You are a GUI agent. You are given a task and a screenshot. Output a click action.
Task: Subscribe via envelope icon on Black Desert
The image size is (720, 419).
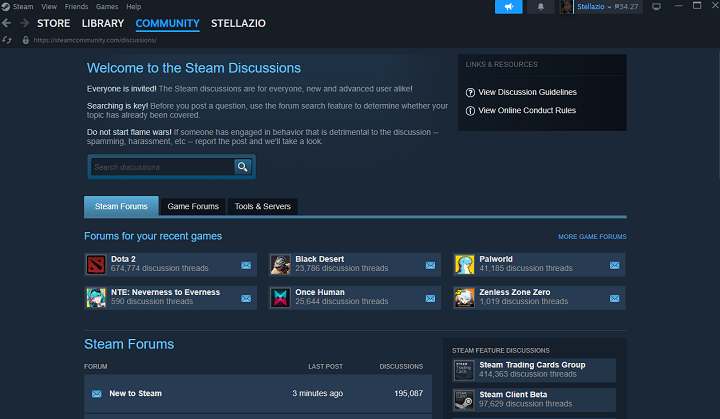430,265
